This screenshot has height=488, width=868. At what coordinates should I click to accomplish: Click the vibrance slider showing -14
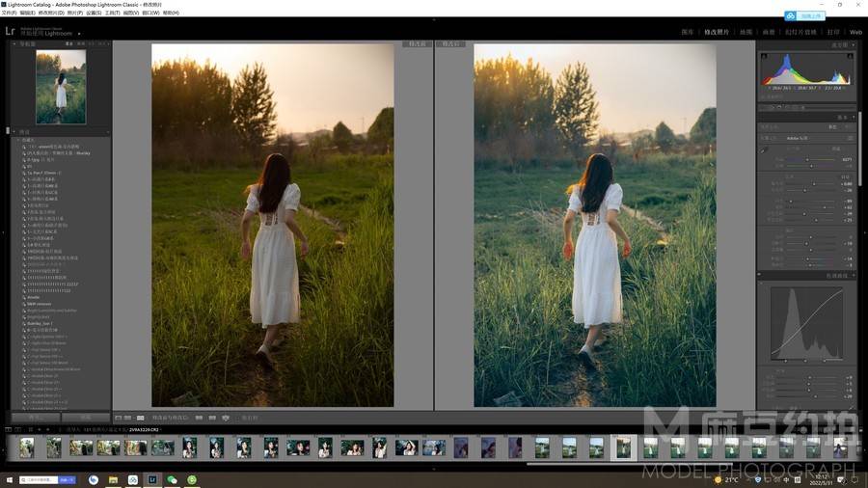tap(811, 258)
